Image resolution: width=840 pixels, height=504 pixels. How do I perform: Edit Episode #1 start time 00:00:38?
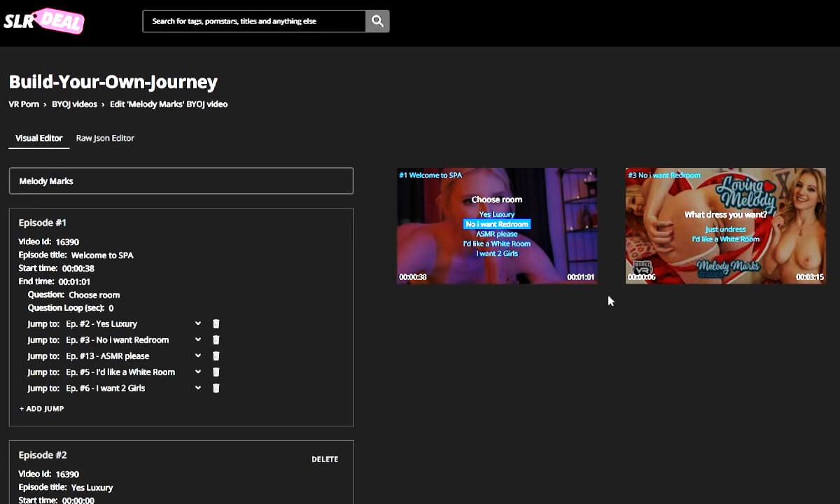[x=78, y=268]
